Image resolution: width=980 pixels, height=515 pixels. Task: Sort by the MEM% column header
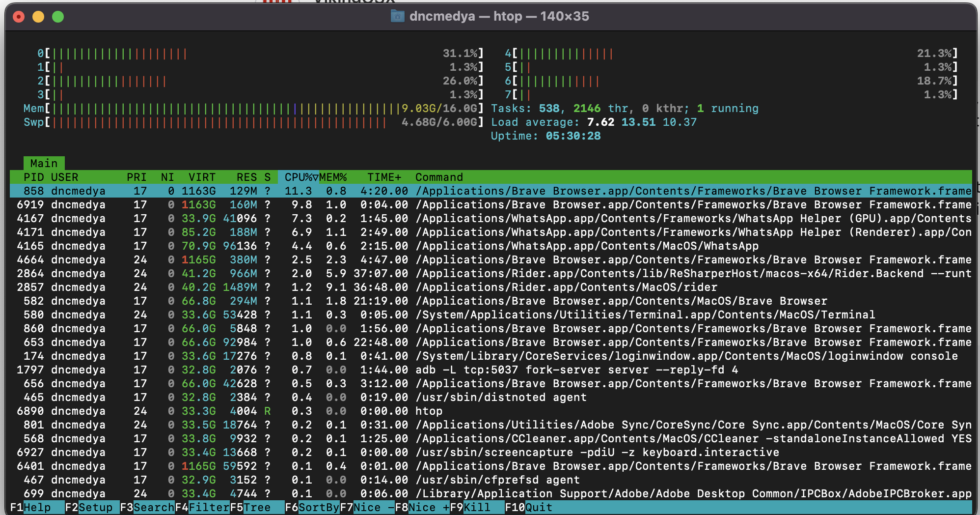[333, 177]
